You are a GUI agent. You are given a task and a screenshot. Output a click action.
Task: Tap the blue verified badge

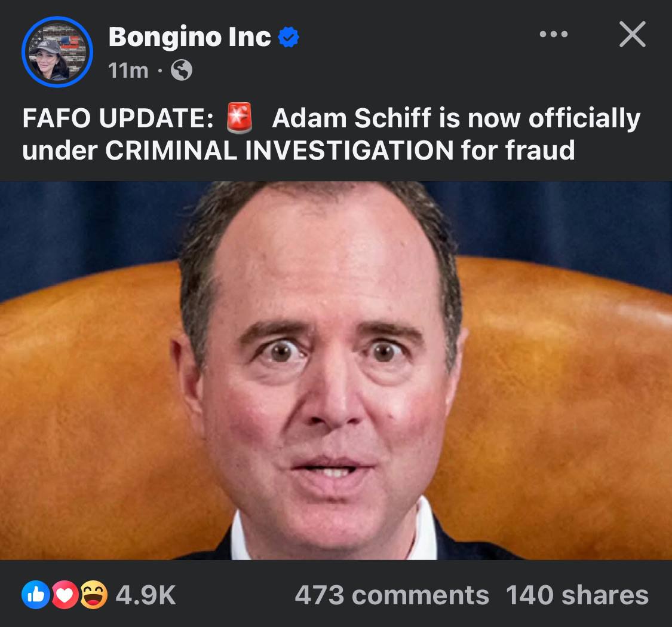(x=289, y=38)
